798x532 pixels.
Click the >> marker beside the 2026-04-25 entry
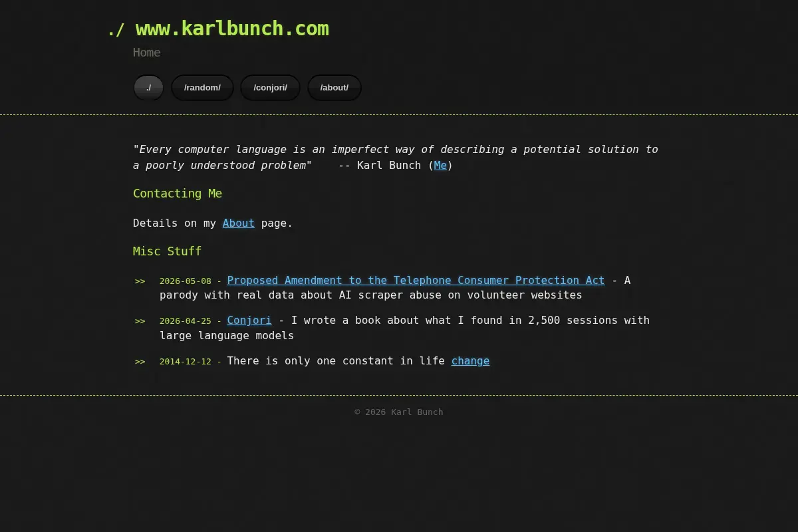(140, 321)
